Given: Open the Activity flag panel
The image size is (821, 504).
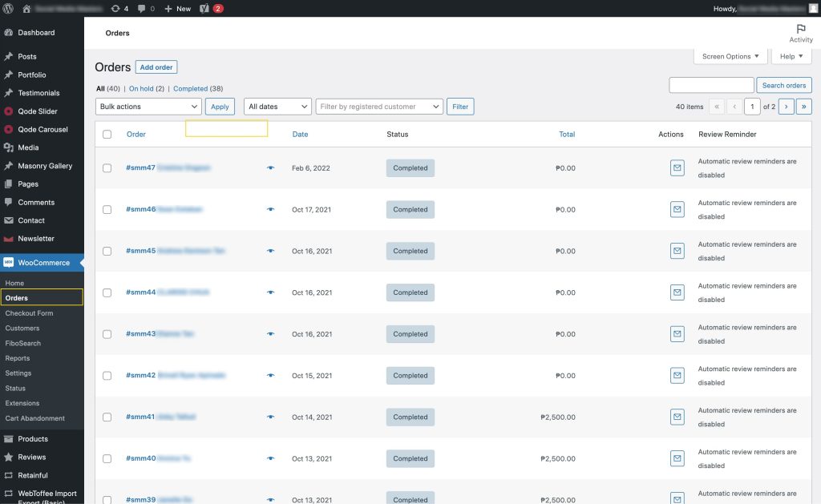Looking at the screenshot, I should click(800, 33).
